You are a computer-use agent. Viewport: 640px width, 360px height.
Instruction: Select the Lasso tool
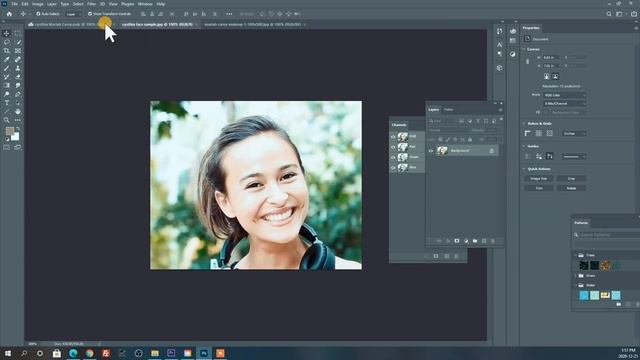click(x=7, y=42)
